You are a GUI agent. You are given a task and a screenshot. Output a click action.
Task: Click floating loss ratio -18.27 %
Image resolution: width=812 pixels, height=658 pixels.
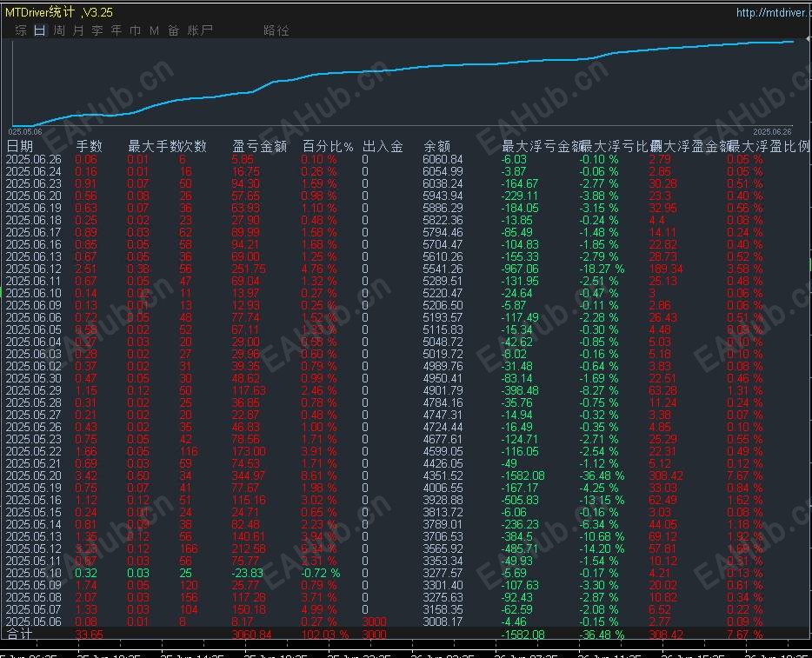tap(602, 269)
